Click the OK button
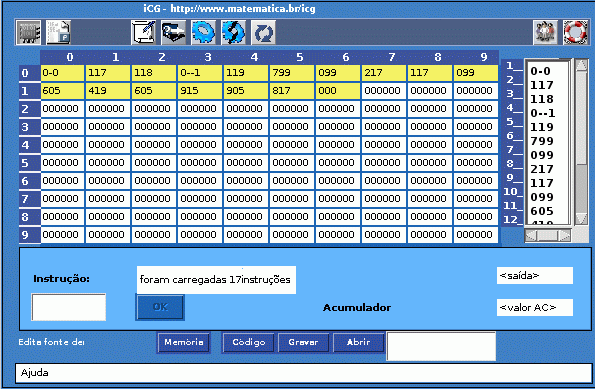This screenshot has height=389, width=595. click(160, 307)
